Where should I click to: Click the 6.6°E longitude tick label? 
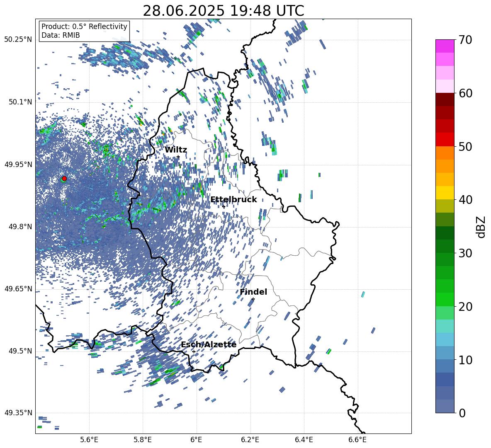(x=357, y=440)
